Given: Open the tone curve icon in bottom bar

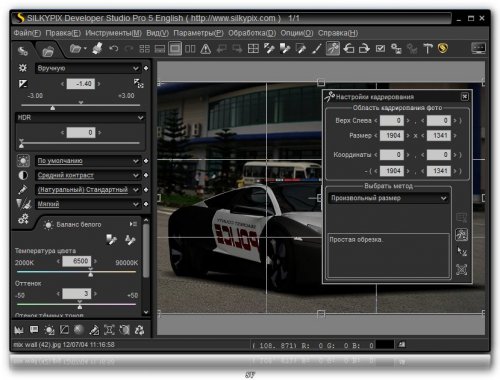Looking at the screenshot, I should click(x=64, y=330).
